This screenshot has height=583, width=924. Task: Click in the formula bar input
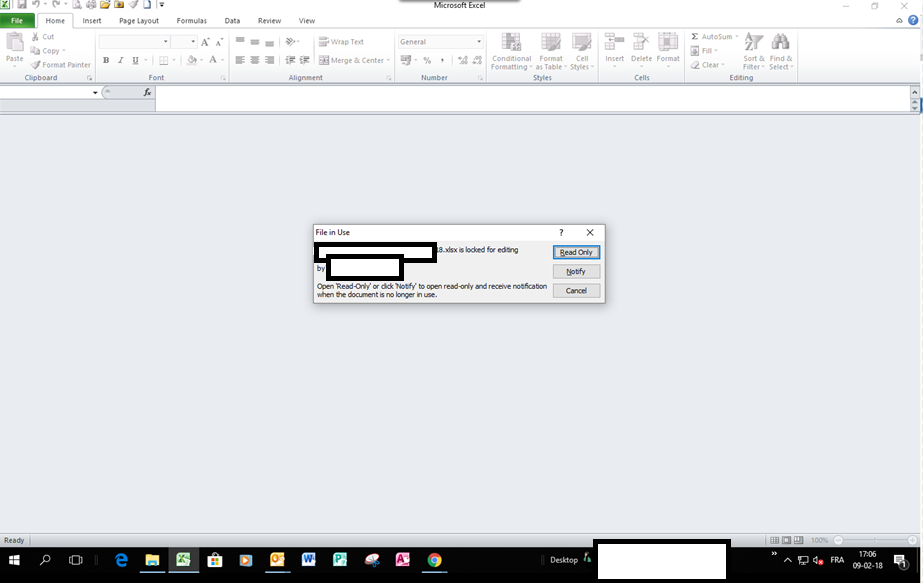pyautogui.click(x=532, y=98)
